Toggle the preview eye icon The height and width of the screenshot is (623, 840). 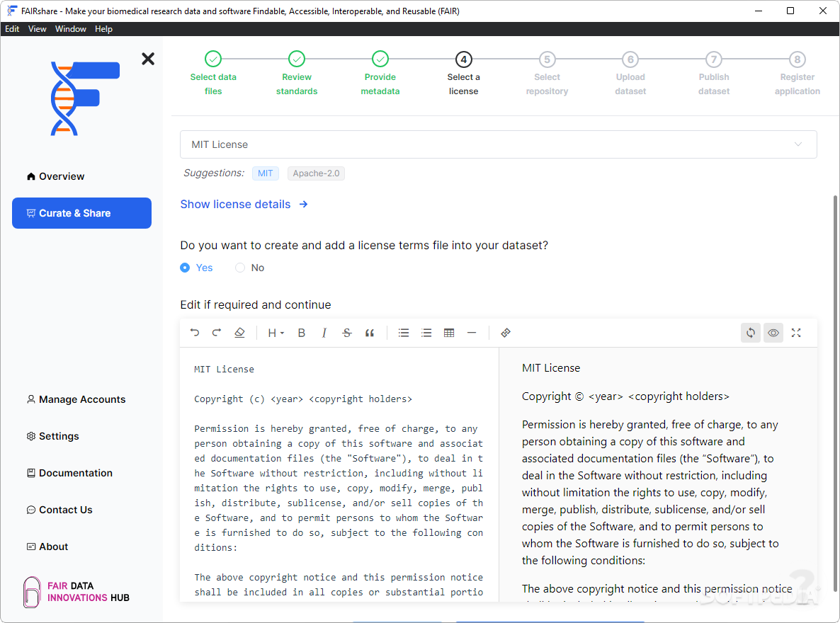click(773, 333)
